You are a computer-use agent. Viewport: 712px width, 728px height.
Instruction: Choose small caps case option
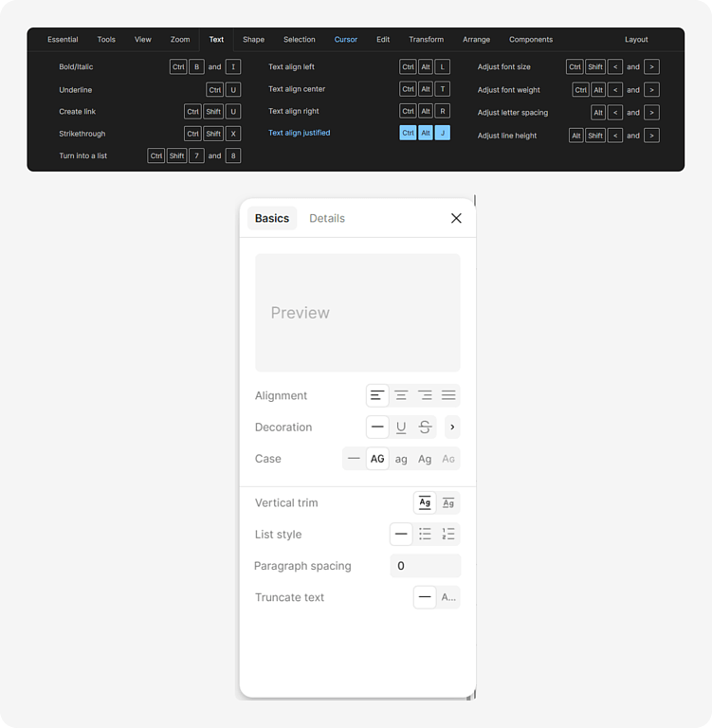click(x=448, y=459)
